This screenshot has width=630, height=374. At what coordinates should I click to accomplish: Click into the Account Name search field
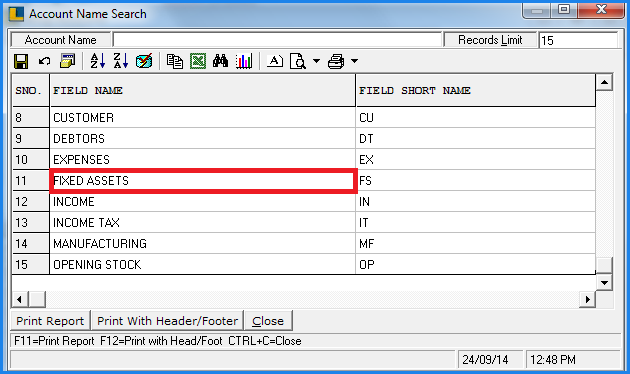coord(277,40)
